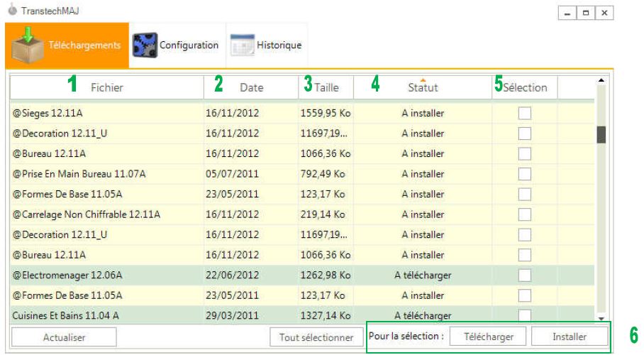Enable checkbox for @Carrelage Non Chiffrable 12.11A
644x355 pixels.
524,214
